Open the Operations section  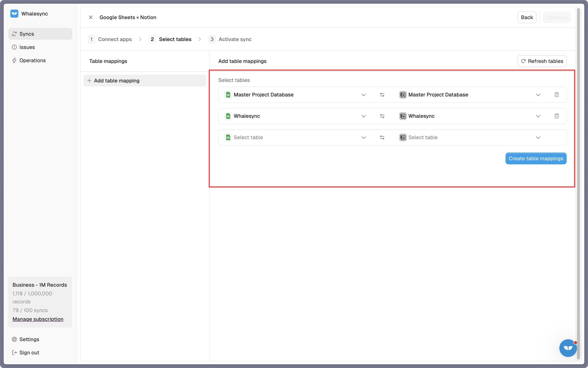(40, 60)
